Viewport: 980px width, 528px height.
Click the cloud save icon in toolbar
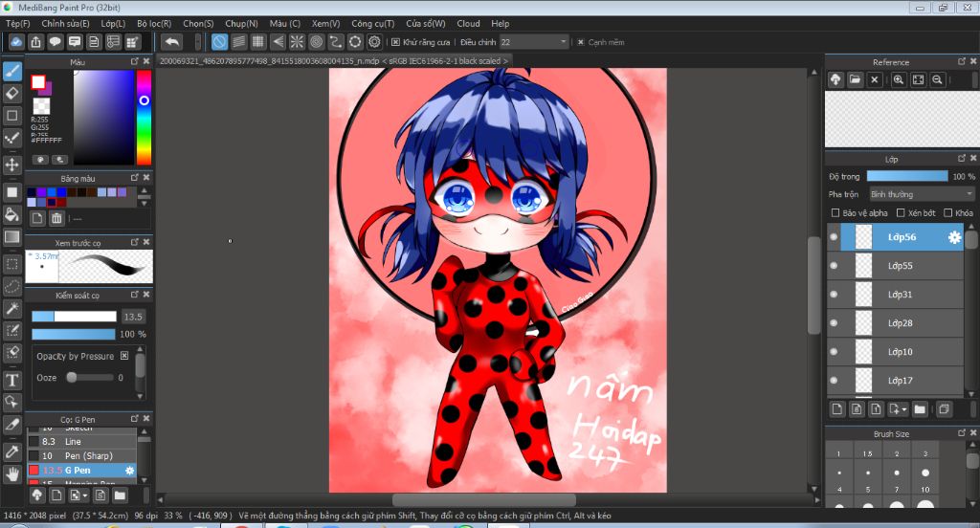tap(16, 42)
